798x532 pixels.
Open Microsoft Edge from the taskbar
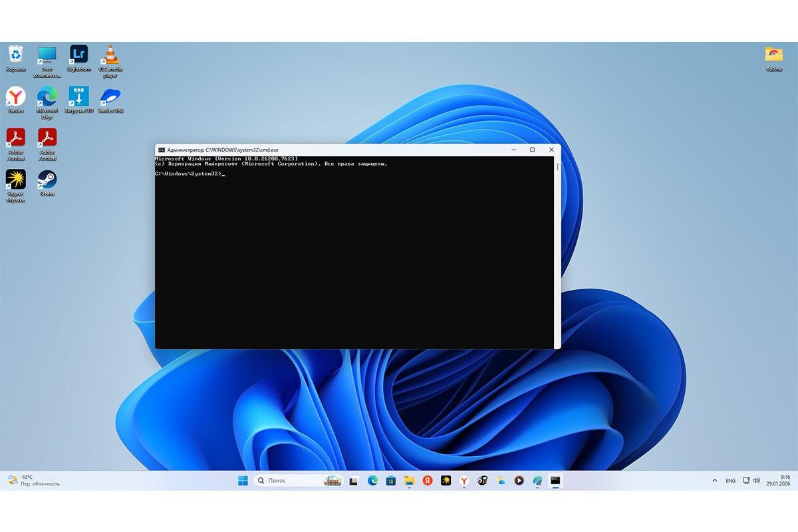(372, 481)
